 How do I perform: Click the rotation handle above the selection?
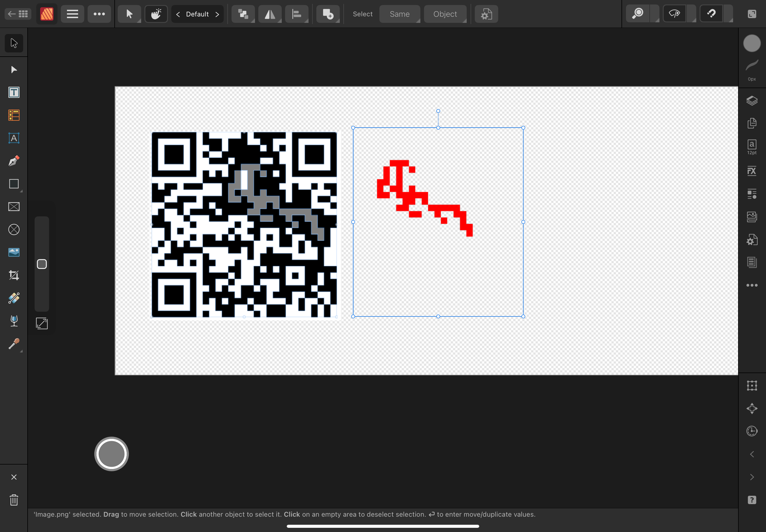(x=438, y=111)
